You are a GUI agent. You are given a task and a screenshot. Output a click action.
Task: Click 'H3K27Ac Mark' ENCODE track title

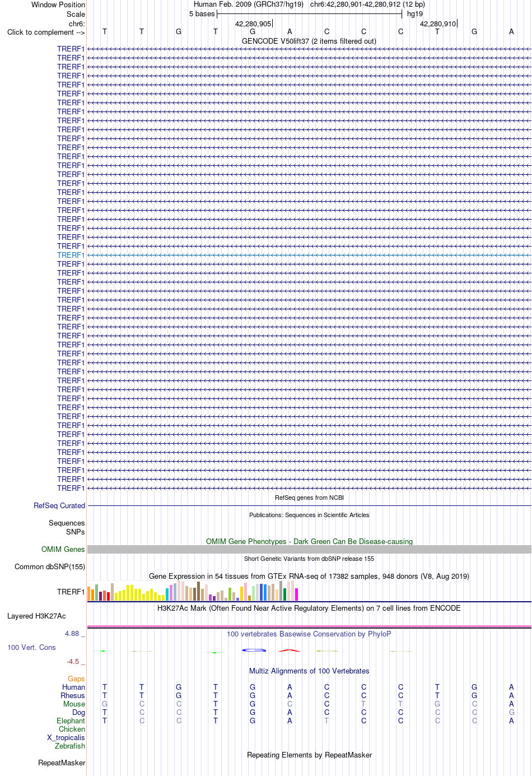pyautogui.click(x=309, y=608)
